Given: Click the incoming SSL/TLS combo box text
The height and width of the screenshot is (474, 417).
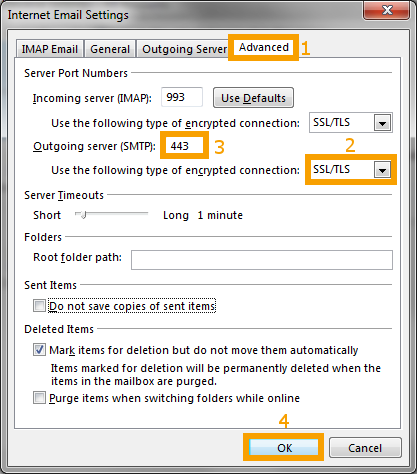Looking at the screenshot, I should click(x=332, y=123).
